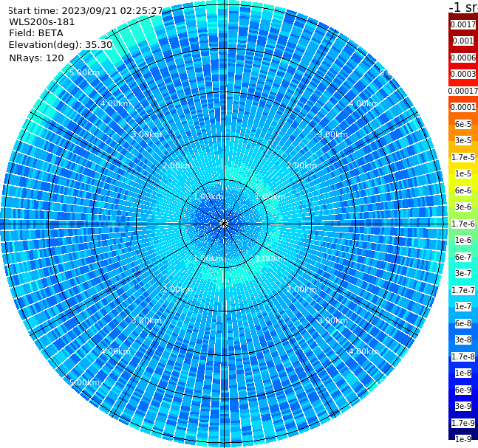Select the 1e-9 bottom colorbar label
This screenshot has height=448, width=478.
[463, 439]
